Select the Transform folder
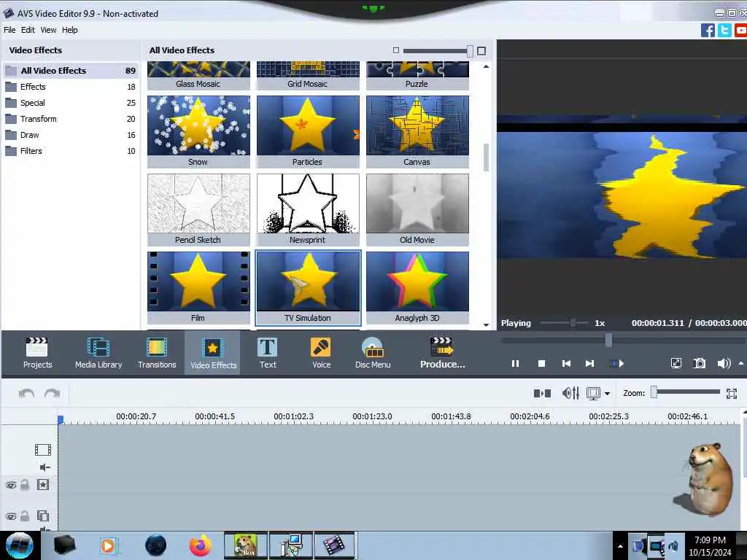 click(71, 119)
